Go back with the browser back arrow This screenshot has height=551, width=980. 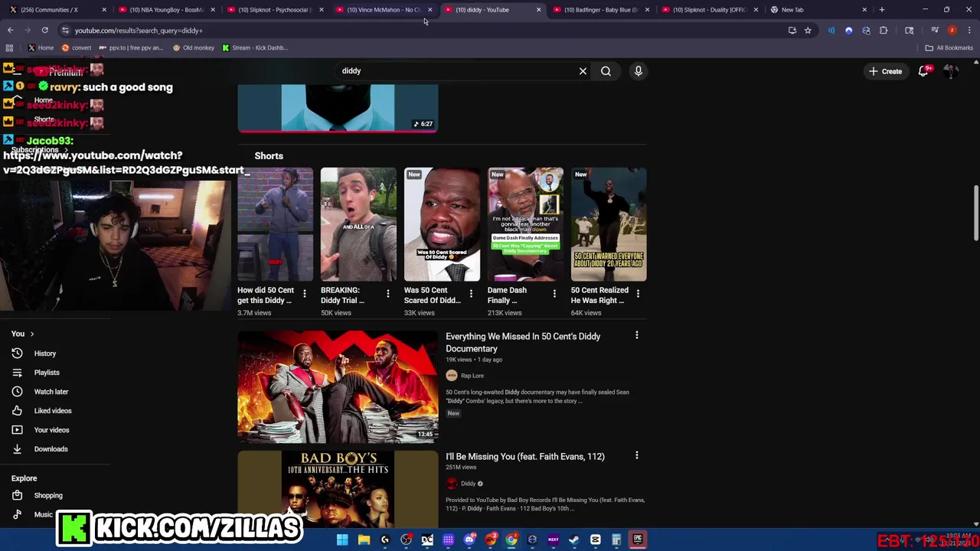click(x=10, y=31)
